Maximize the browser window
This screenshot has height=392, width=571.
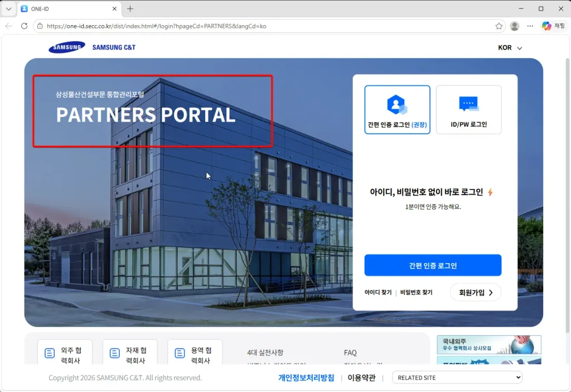click(x=541, y=9)
